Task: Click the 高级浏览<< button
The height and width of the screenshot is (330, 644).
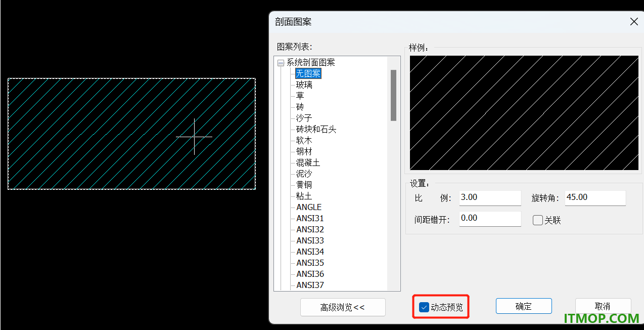Action: (x=343, y=307)
